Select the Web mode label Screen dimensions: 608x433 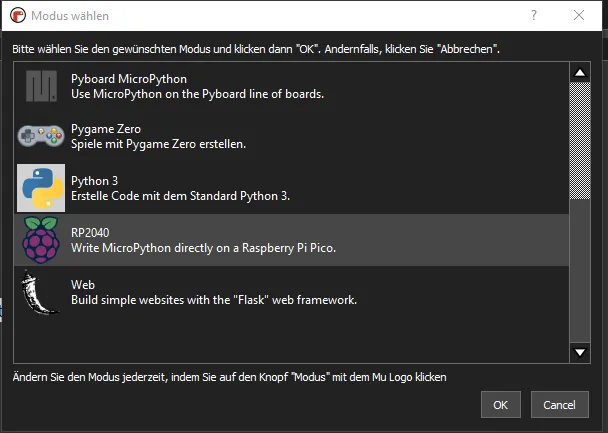[x=83, y=285]
